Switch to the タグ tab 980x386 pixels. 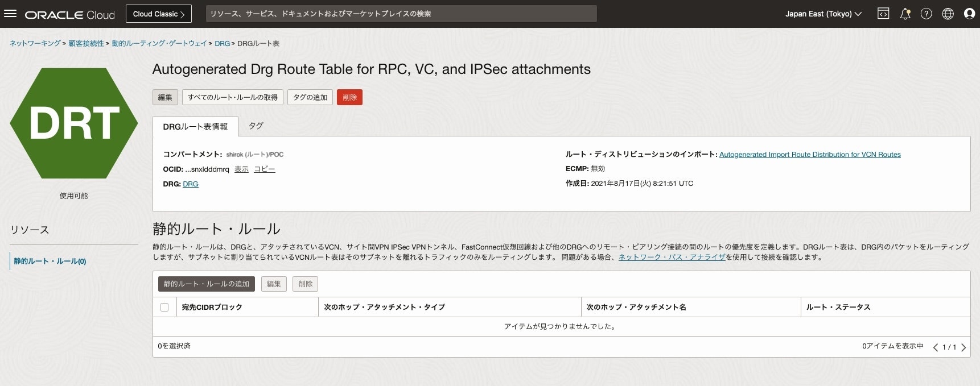pos(256,126)
